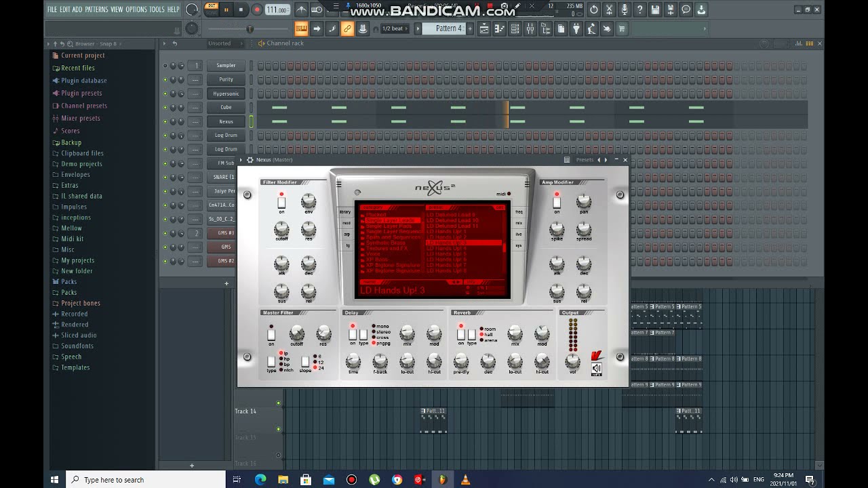Open FL Studio taskbar icon

pos(442,480)
